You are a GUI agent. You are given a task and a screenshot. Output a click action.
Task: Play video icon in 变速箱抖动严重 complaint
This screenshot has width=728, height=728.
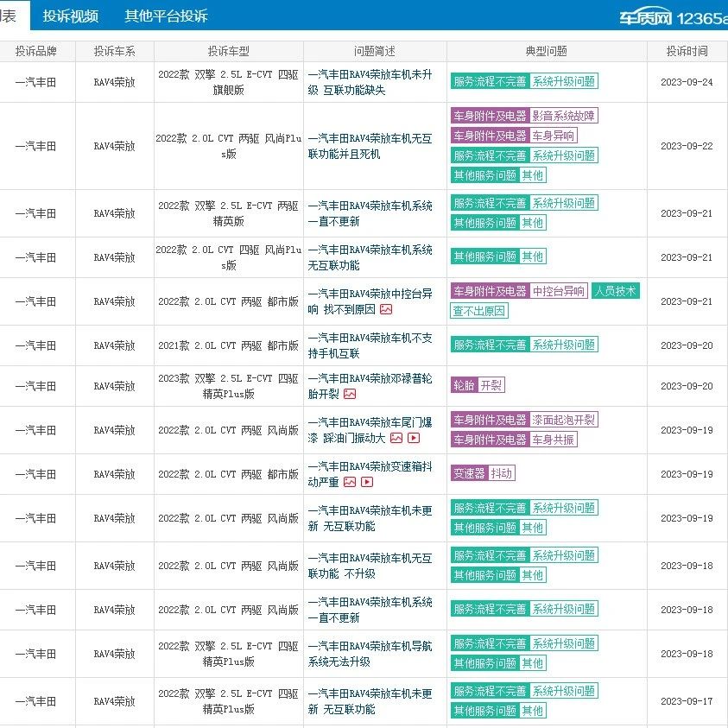pos(367,482)
